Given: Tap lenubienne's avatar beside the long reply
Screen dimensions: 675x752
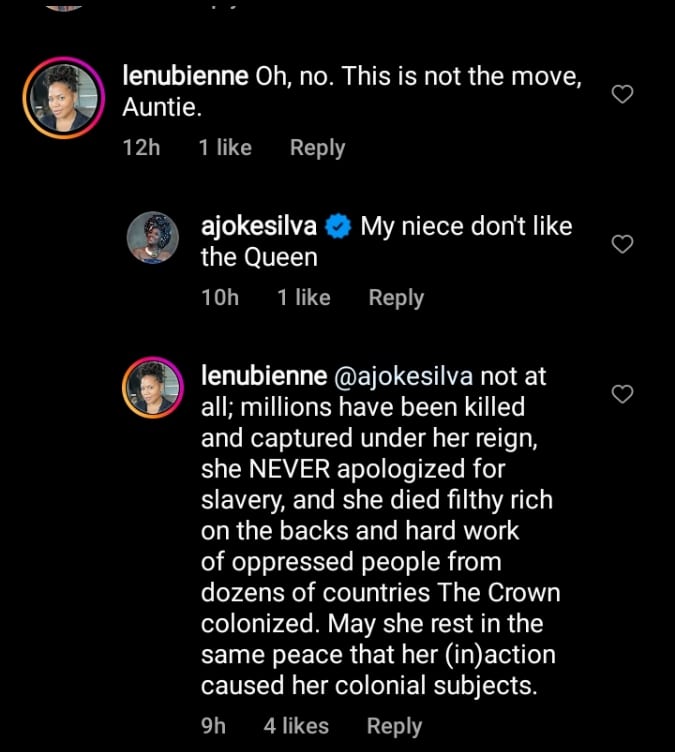Looking at the screenshot, I should (153, 388).
